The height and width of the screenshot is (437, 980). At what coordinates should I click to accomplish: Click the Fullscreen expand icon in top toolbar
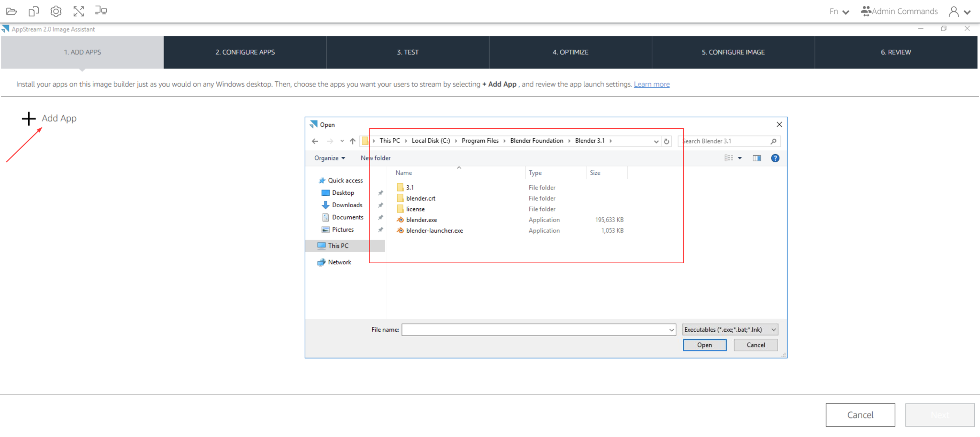pos(78,11)
